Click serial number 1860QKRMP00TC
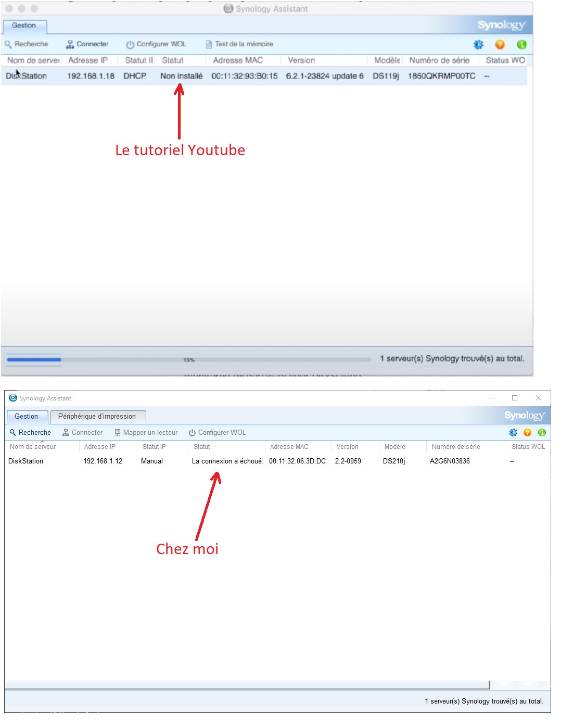Image resolution: width=561 pixels, height=728 pixels. (x=441, y=76)
